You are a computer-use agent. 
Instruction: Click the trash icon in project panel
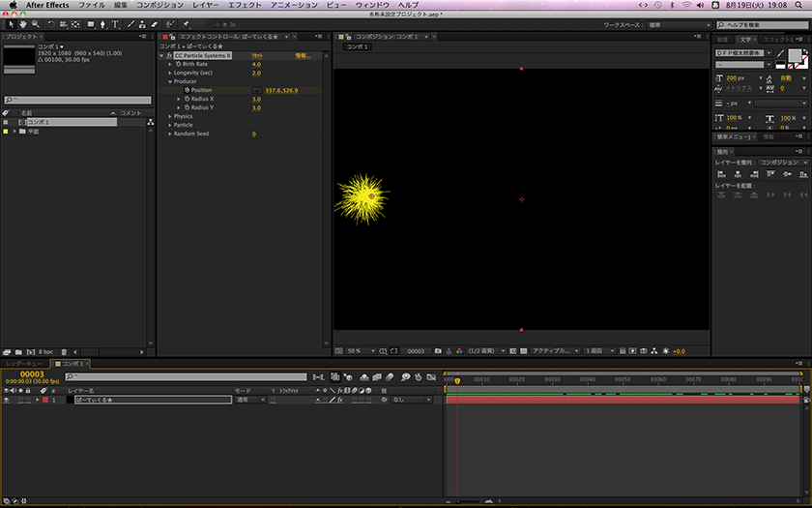point(64,352)
